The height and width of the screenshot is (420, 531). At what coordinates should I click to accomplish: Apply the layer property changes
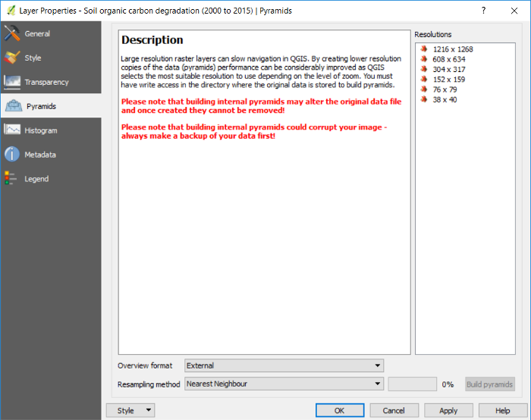click(x=448, y=411)
